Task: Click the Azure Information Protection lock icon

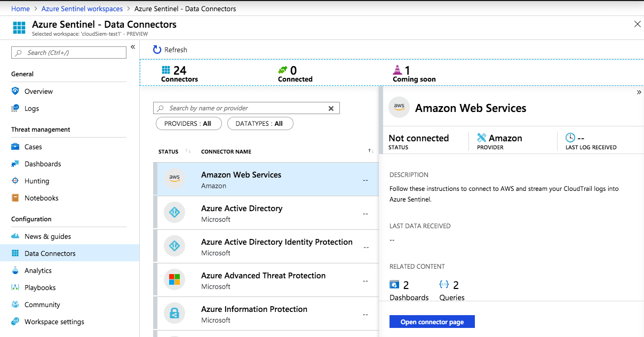Action: click(174, 314)
